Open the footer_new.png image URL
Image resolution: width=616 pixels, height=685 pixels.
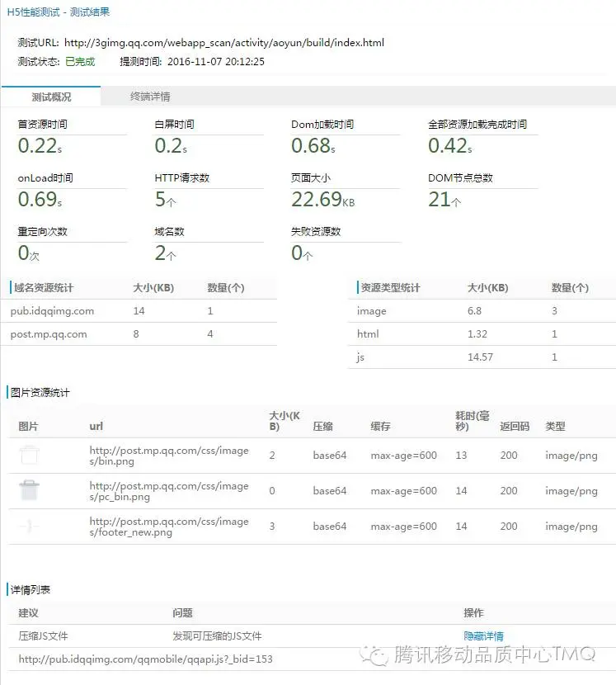(x=169, y=527)
